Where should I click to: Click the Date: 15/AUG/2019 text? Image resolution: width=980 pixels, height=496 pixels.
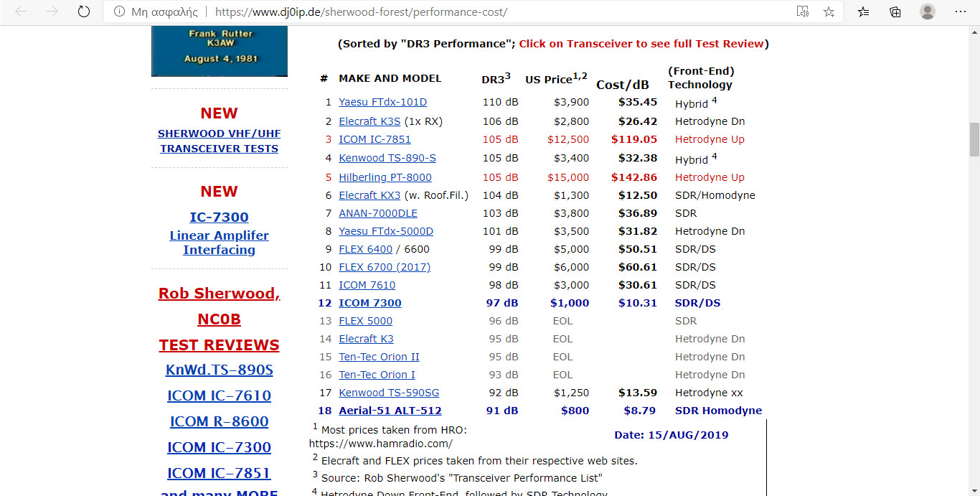(672, 435)
